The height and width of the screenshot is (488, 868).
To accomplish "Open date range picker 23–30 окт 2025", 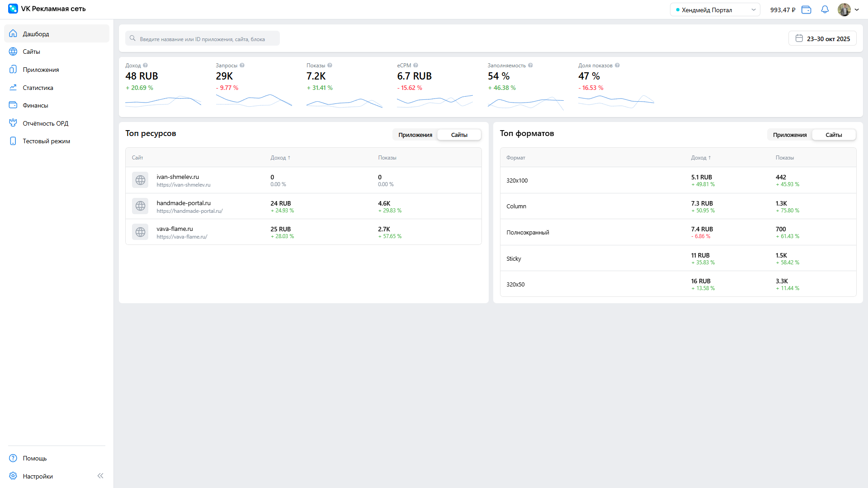I will (x=822, y=39).
